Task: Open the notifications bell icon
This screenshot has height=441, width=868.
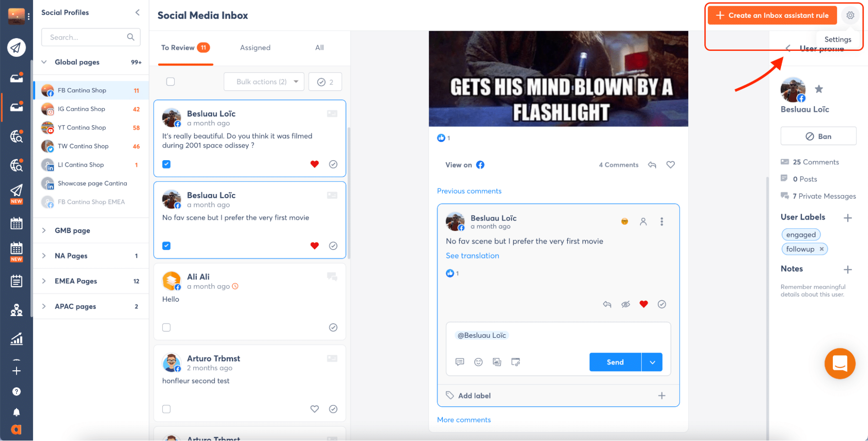Action: coord(17,412)
